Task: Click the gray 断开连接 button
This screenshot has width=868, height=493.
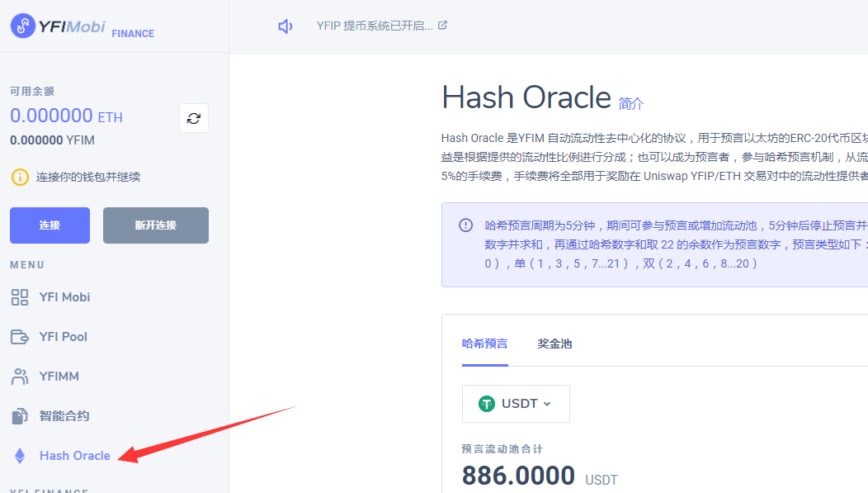Action: (156, 225)
